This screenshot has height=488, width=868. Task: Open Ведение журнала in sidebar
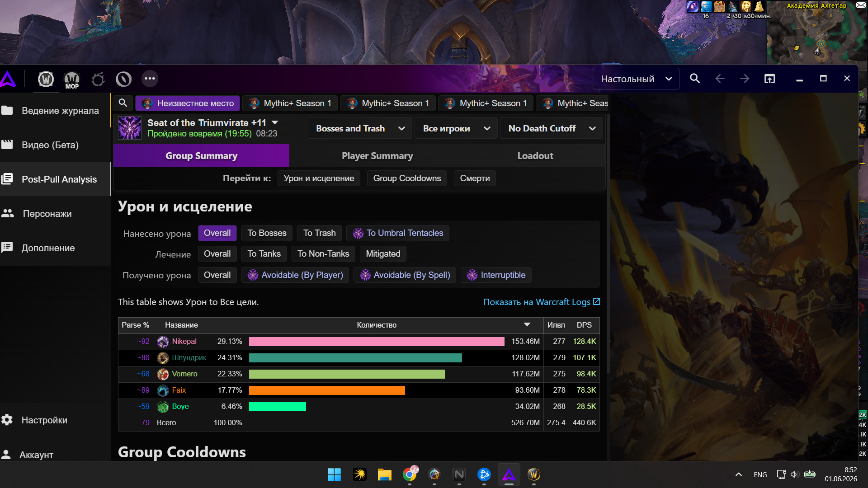(x=55, y=111)
